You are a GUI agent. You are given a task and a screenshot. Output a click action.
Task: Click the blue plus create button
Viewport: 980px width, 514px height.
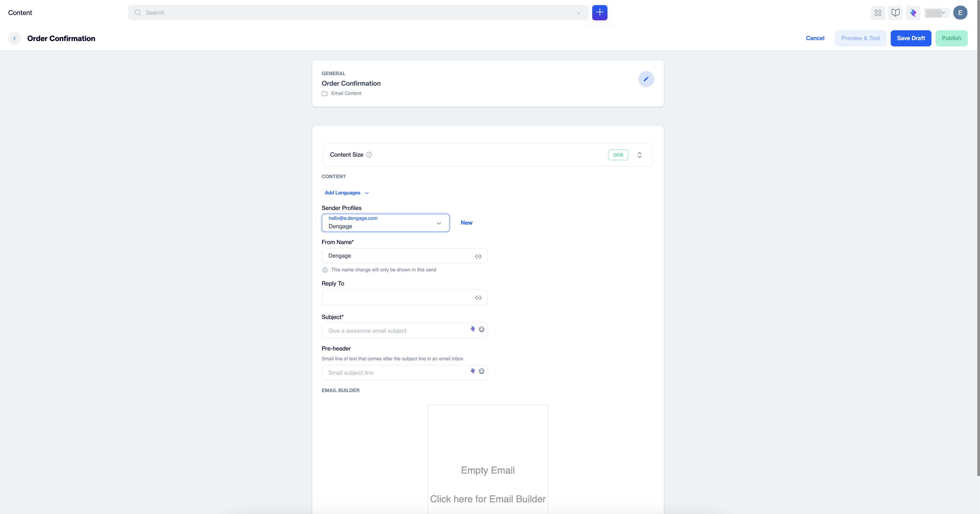click(600, 13)
